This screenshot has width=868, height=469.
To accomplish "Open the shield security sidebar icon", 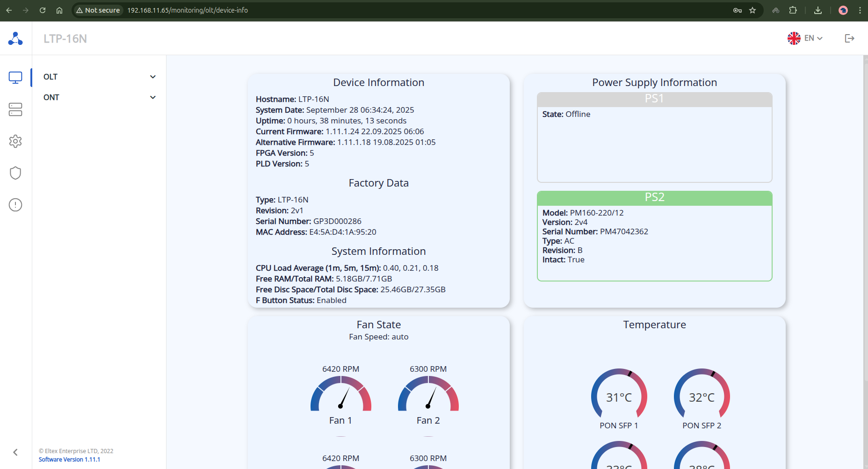I will tap(15, 173).
